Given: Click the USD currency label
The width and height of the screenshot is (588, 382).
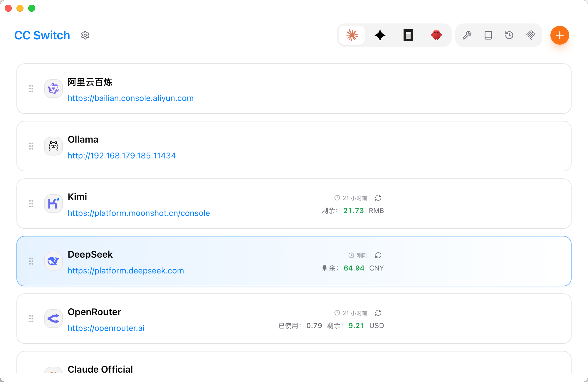Looking at the screenshot, I should [x=377, y=326].
